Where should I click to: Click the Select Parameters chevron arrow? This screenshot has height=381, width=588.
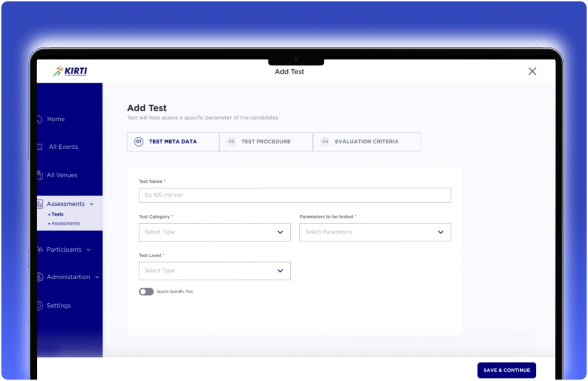441,232
